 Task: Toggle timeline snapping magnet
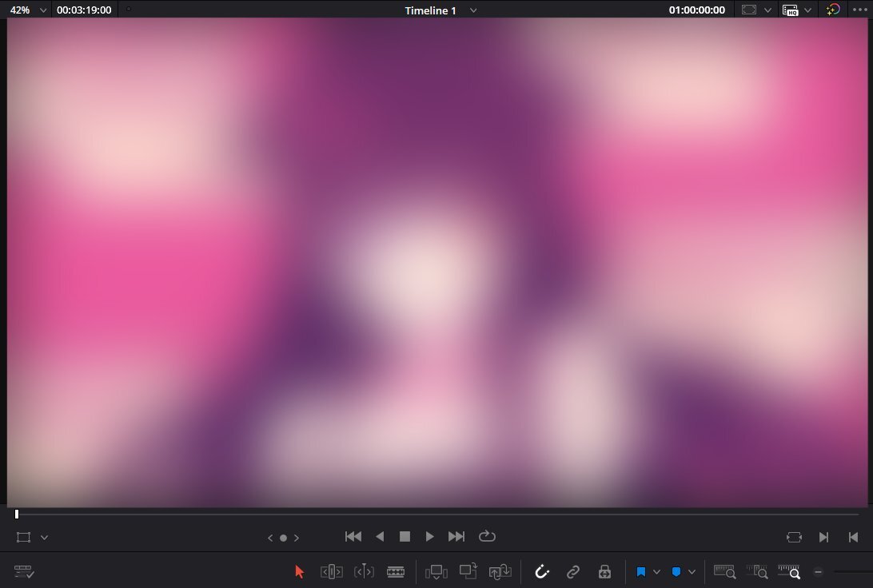pos(542,571)
